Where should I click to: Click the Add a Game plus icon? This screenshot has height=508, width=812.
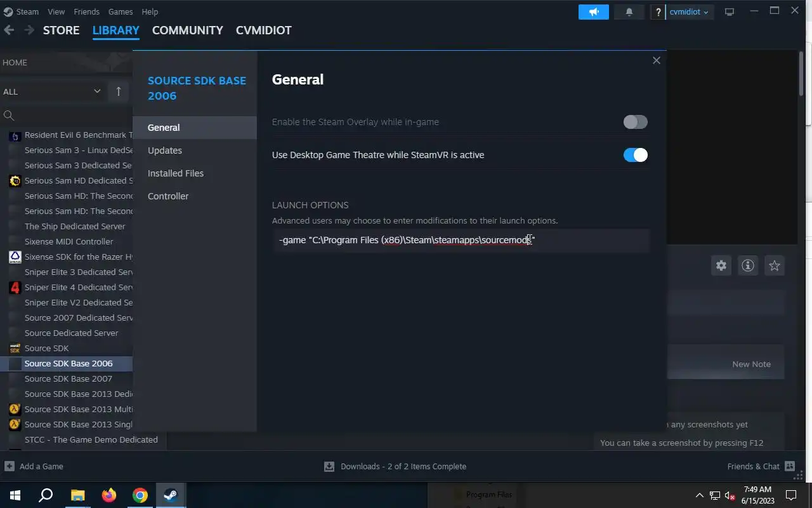click(x=9, y=466)
